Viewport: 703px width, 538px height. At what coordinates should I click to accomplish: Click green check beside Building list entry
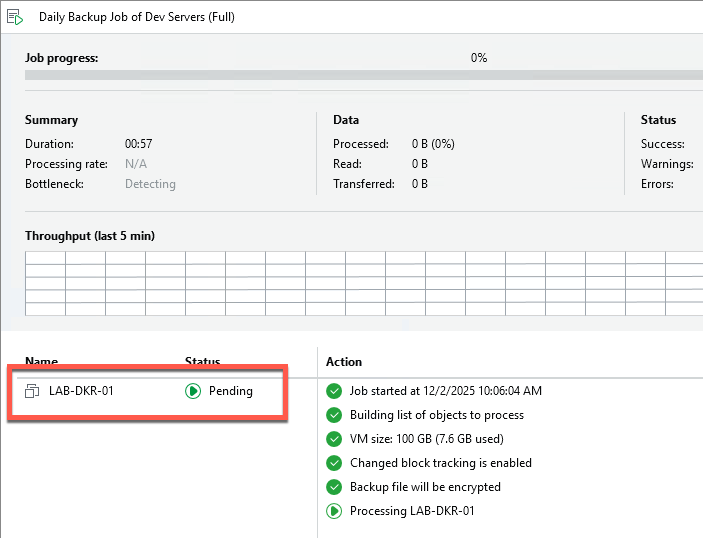coord(334,415)
